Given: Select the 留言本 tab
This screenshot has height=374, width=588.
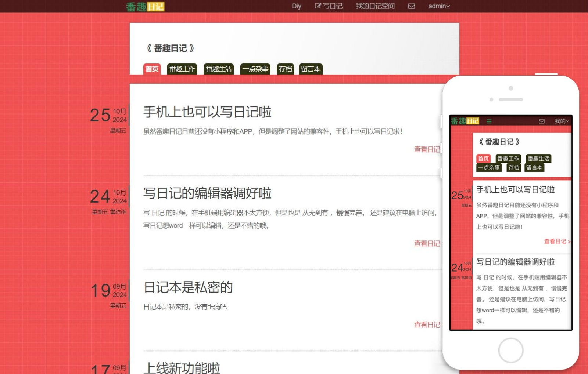Looking at the screenshot, I should (311, 69).
